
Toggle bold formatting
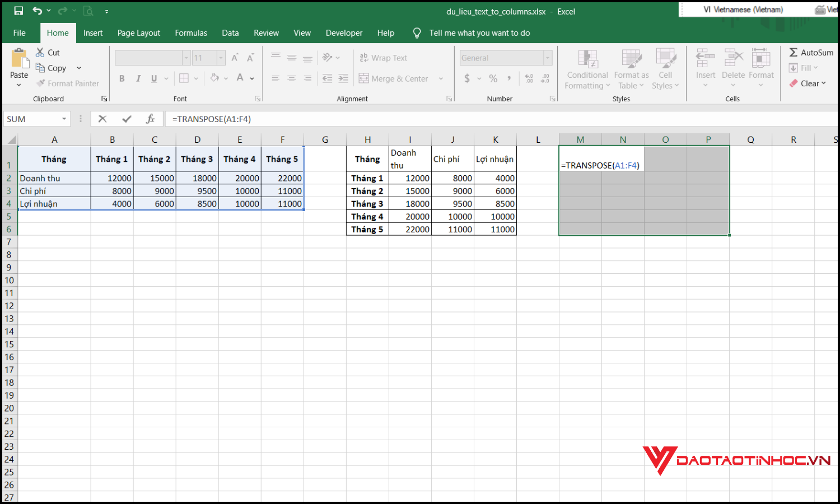pos(122,78)
